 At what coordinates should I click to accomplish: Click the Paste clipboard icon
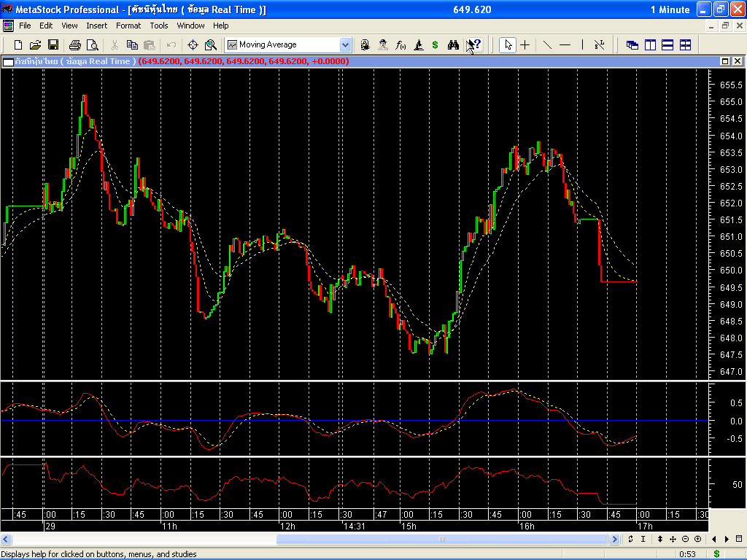150,44
